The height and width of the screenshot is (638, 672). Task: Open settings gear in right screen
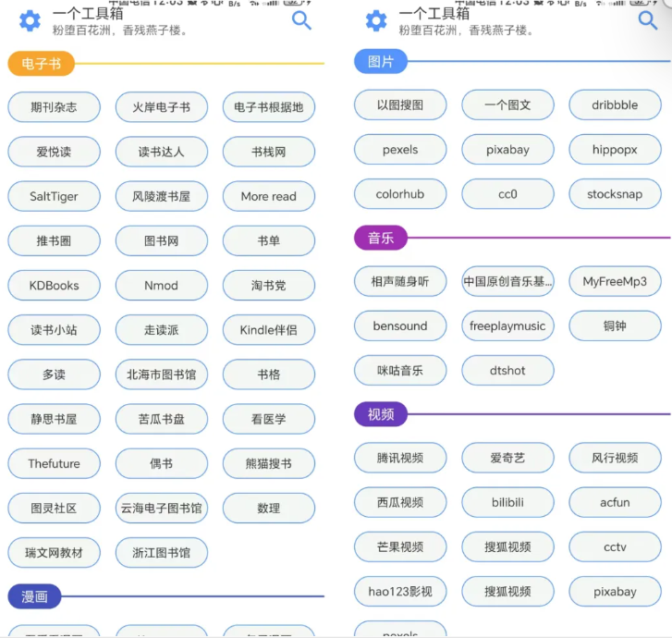(x=376, y=20)
